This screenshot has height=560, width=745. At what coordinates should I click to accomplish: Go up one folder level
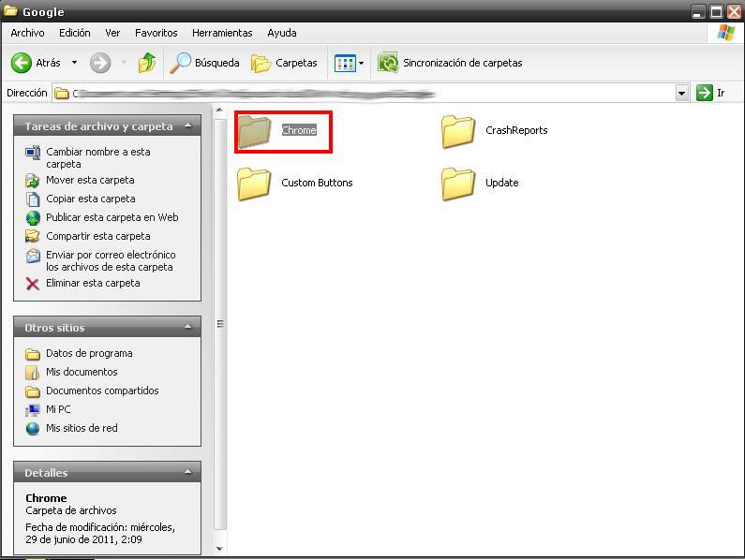(x=147, y=63)
